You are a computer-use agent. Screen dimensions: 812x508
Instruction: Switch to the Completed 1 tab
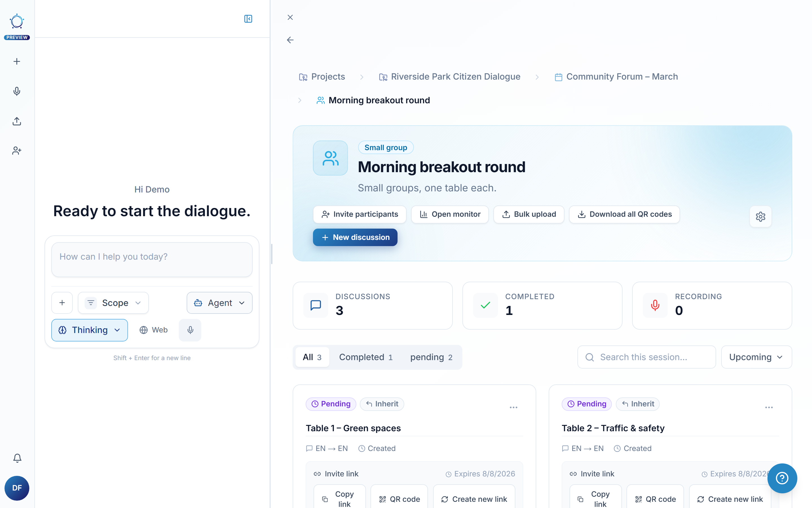[x=366, y=357]
